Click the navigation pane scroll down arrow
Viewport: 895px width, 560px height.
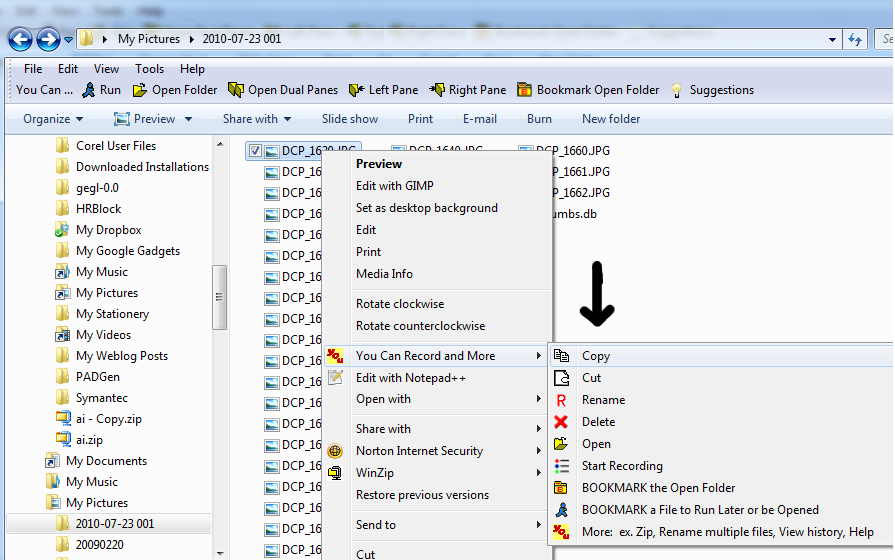point(220,553)
